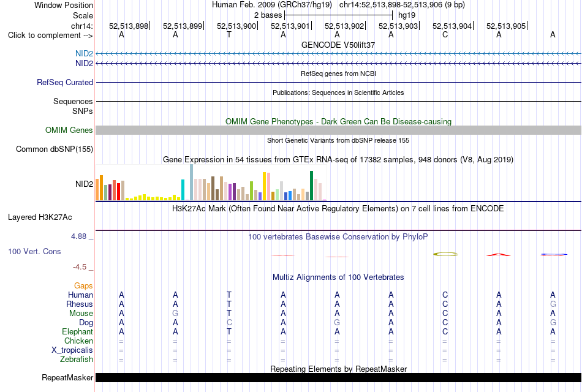582x392 pixels.
Task: Click the '2 bases' scale bar label
Action: (268, 15)
